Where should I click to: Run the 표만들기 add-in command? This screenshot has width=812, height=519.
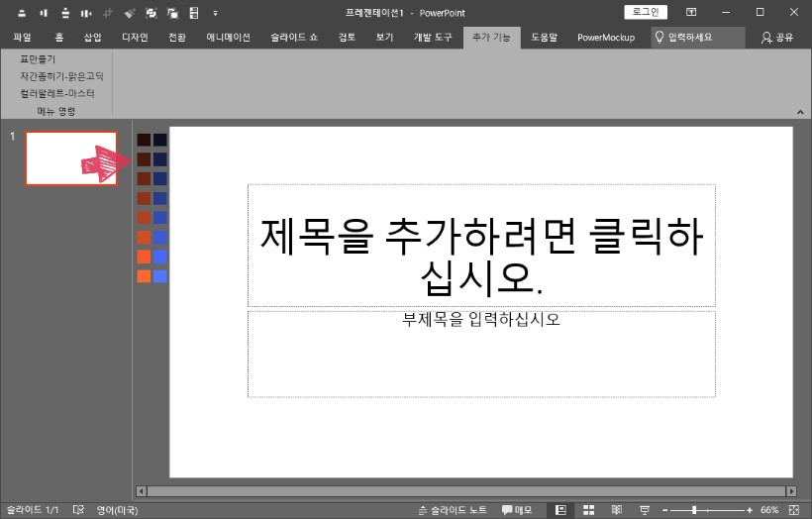pyautogui.click(x=38, y=59)
